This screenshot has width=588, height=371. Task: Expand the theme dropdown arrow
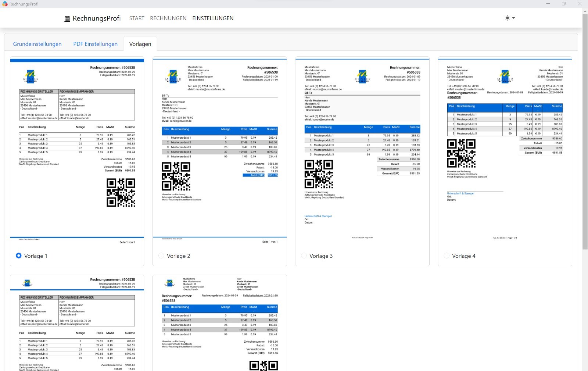point(513,18)
